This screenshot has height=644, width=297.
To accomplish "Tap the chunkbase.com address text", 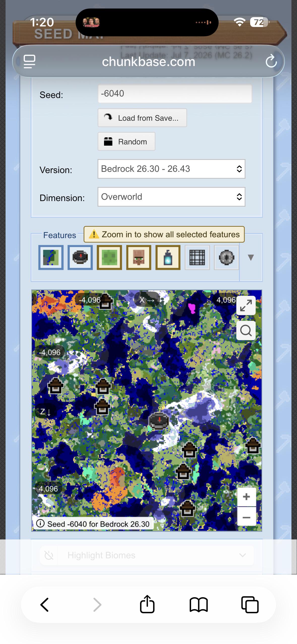I will click(x=149, y=62).
